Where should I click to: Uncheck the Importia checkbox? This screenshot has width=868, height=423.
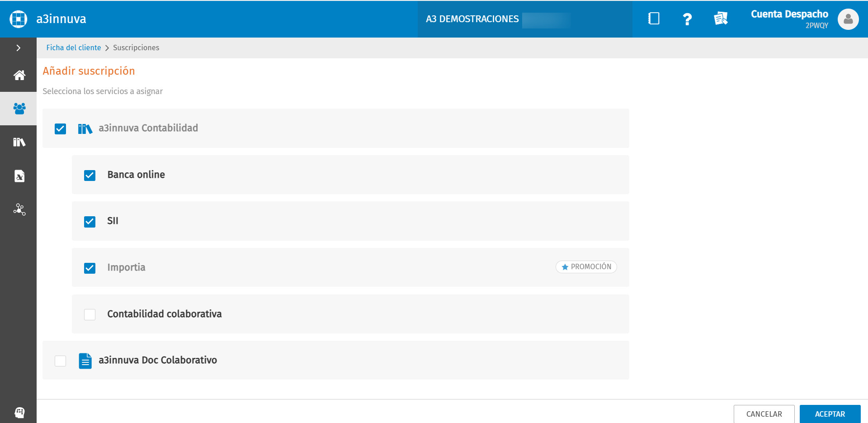90,268
